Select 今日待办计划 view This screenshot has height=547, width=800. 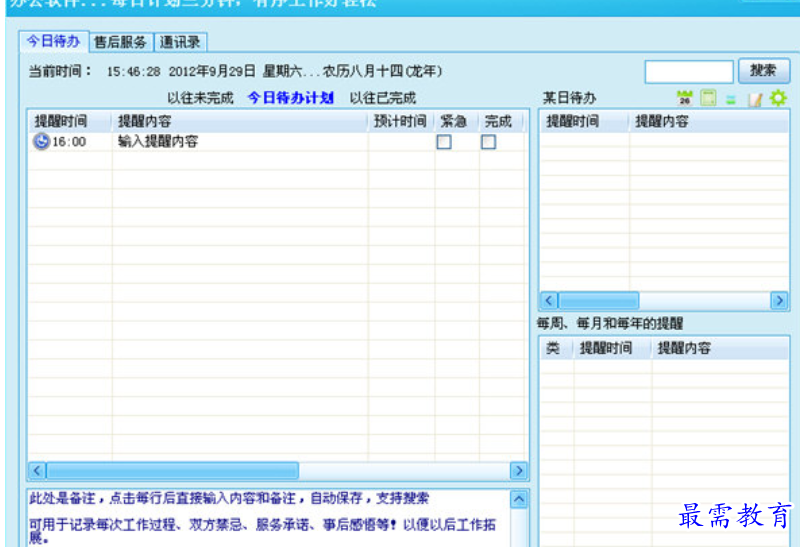[x=291, y=98]
